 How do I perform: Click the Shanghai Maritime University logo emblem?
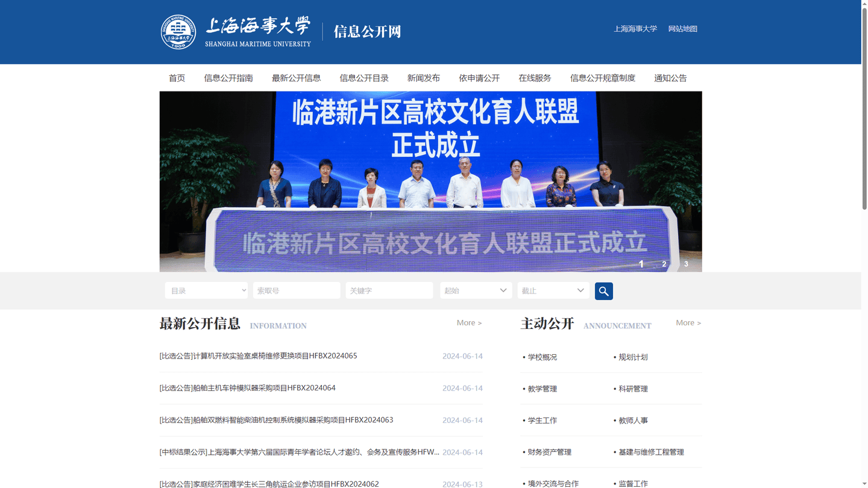pos(178,32)
